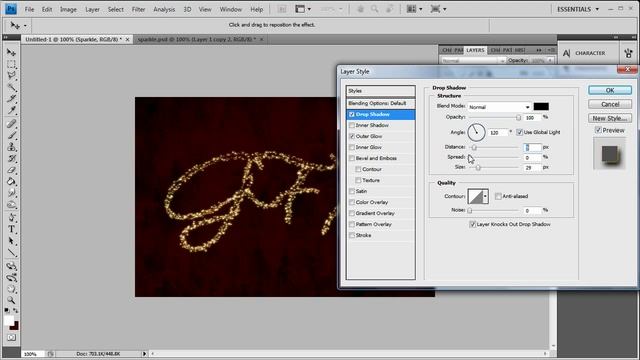Screen dimensions: 640x360
Task: Select the Pen tool
Action: tap(11, 218)
